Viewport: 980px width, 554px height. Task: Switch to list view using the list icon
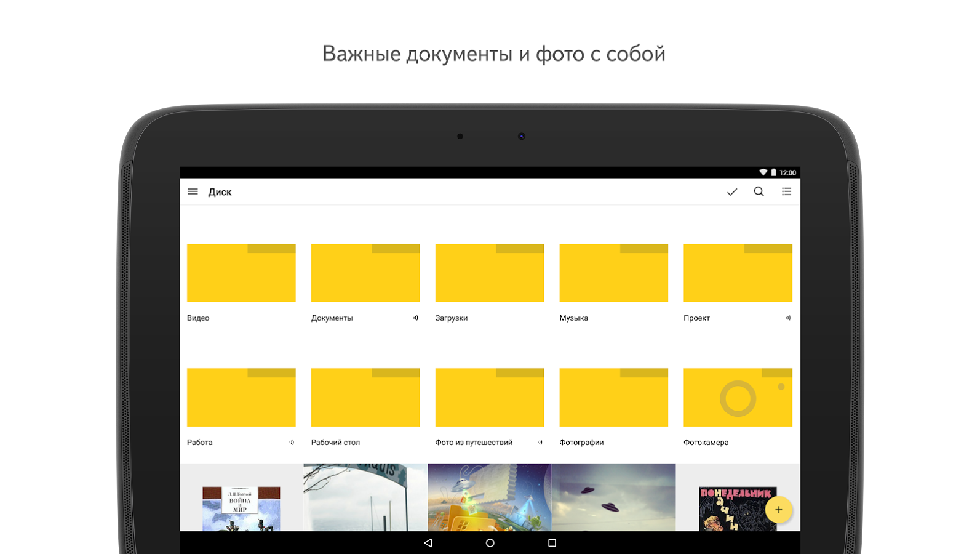coord(786,191)
